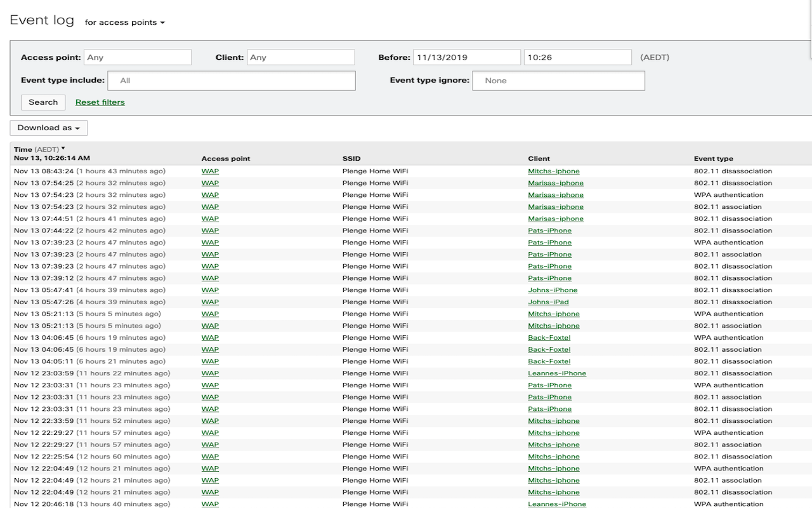
Task: Click the Search button
Action: [x=43, y=102]
